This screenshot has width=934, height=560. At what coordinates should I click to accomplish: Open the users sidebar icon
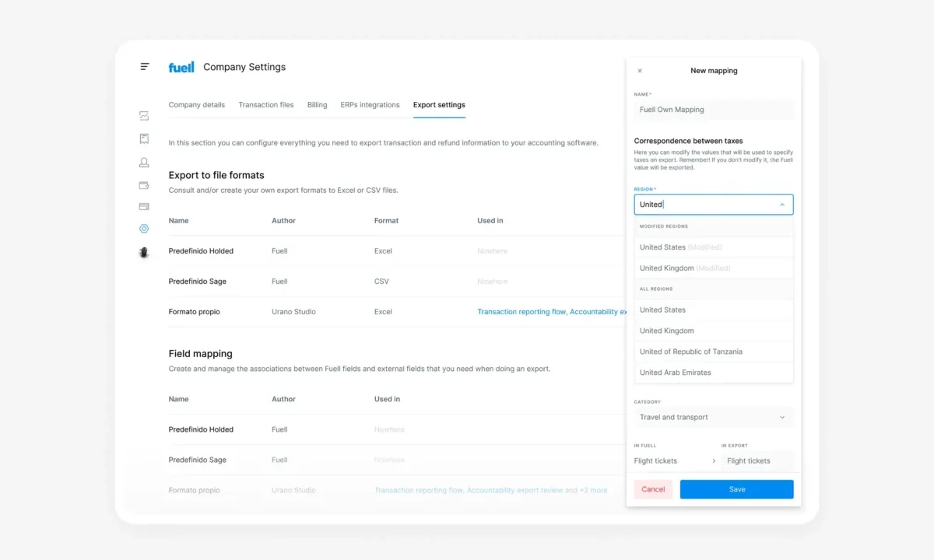point(144,162)
